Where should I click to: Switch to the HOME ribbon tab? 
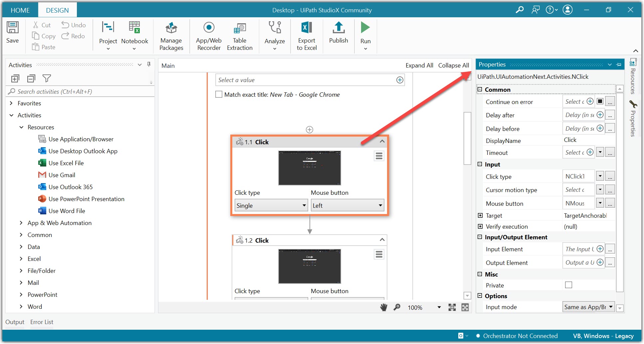20,10
